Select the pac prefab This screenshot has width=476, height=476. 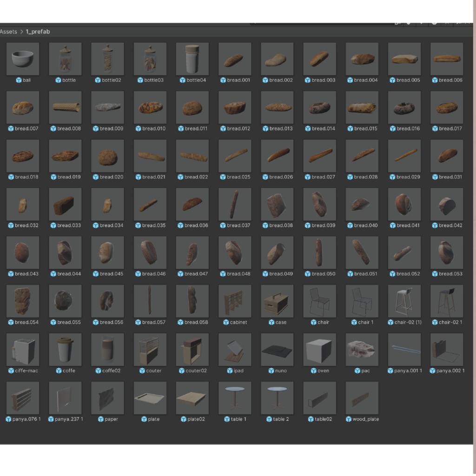[362, 349]
